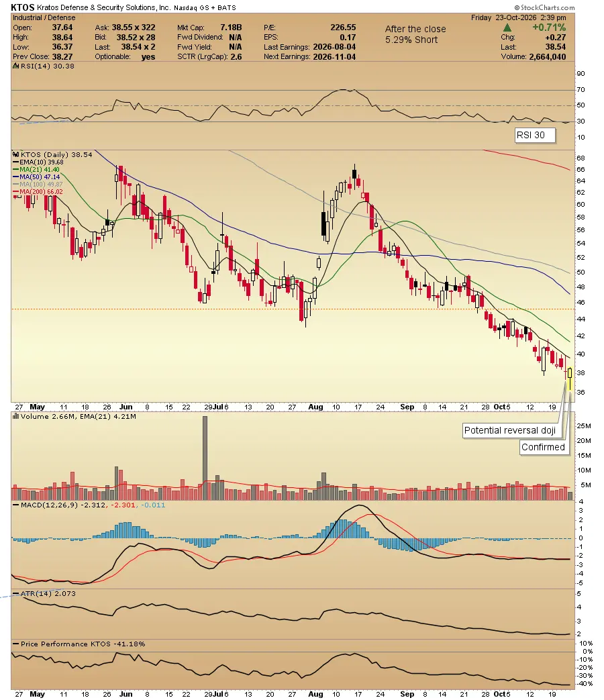Click the MA(21) 41.40 legend entry

coord(36,170)
